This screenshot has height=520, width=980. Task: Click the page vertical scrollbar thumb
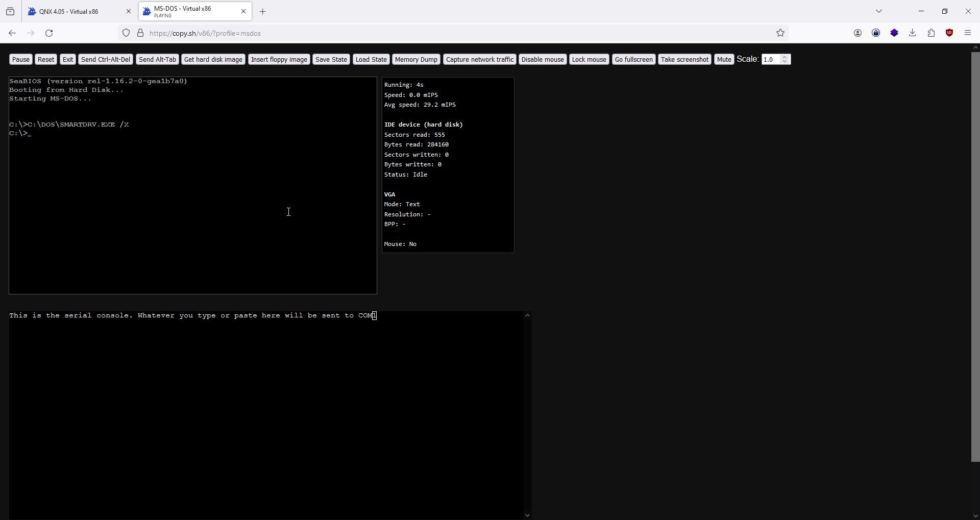pyautogui.click(x=975, y=257)
